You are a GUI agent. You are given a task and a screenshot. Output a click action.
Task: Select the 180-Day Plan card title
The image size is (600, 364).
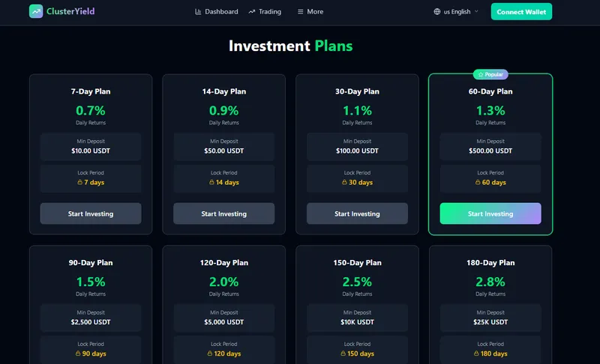coord(490,263)
